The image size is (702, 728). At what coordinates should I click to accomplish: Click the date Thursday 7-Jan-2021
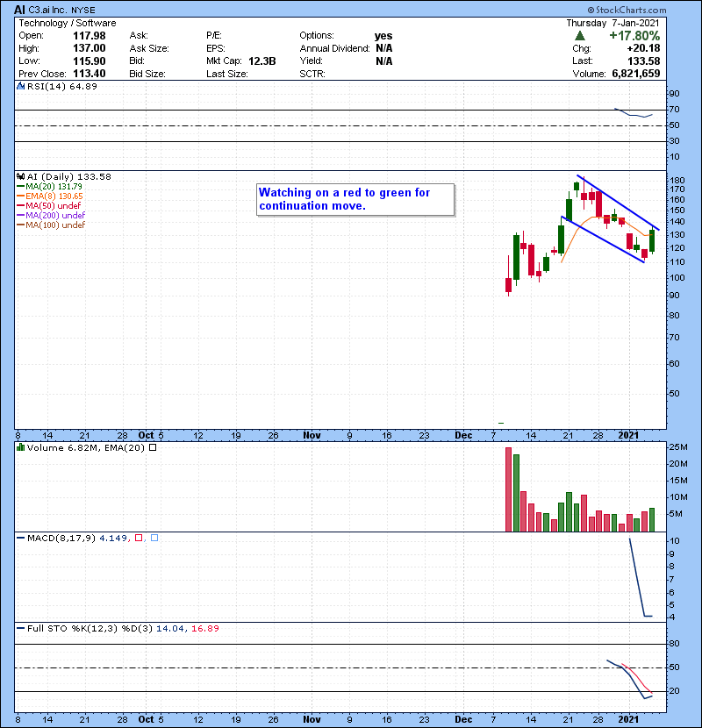(612, 23)
